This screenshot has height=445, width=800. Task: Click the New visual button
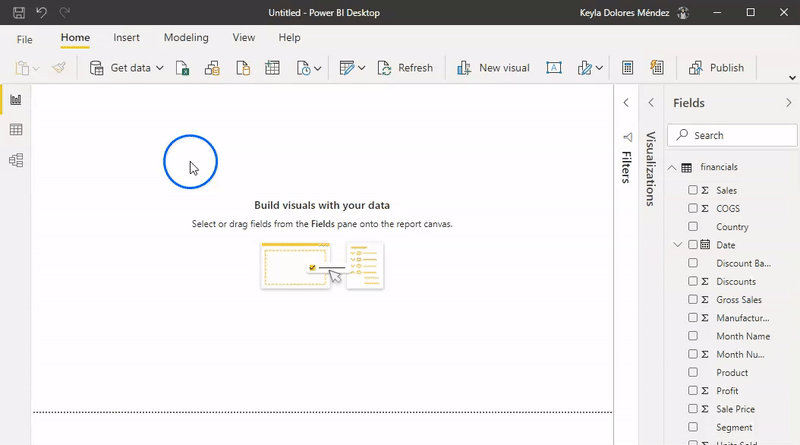[493, 68]
